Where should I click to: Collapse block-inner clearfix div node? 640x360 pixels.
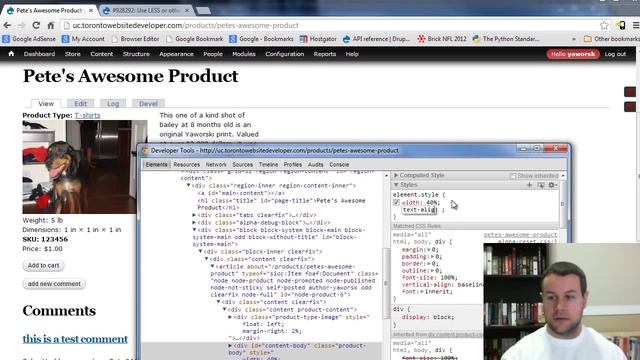(200, 251)
